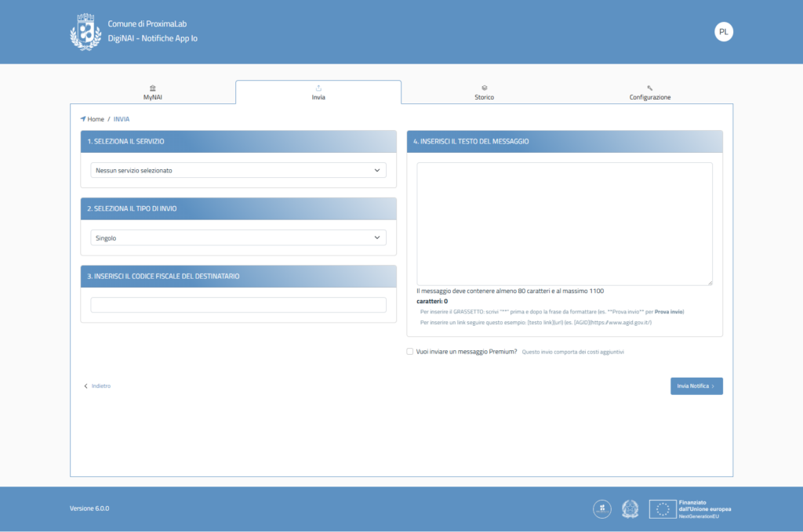Viewport: 803px width, 532px height.
Task: Switch to the Storico tab
Action: (x=485, y=96)
